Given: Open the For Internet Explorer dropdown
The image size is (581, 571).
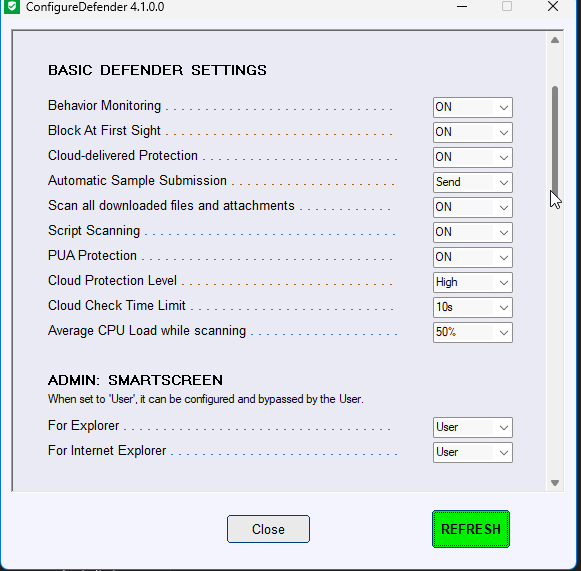Looking at the screenshot, I should tap(472, 452).
